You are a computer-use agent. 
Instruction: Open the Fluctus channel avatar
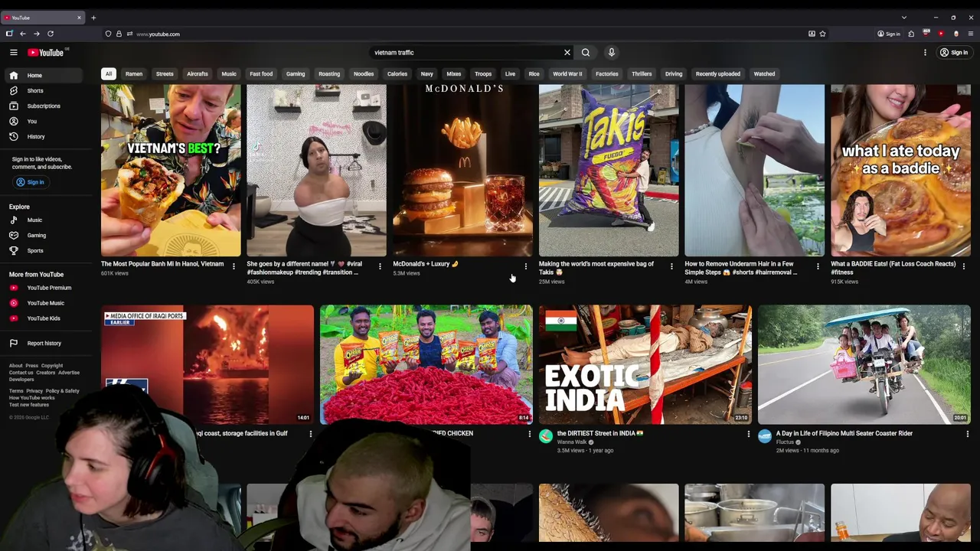tap(765, 436)
